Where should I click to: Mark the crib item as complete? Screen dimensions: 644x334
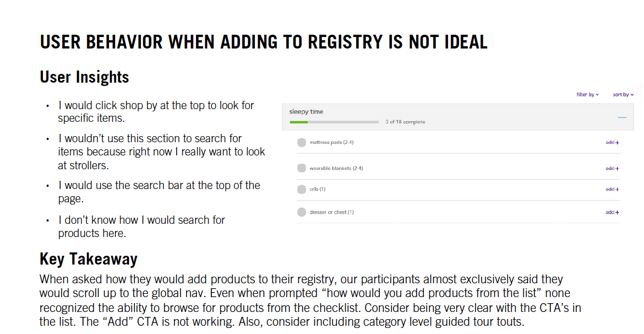point(302,190)
